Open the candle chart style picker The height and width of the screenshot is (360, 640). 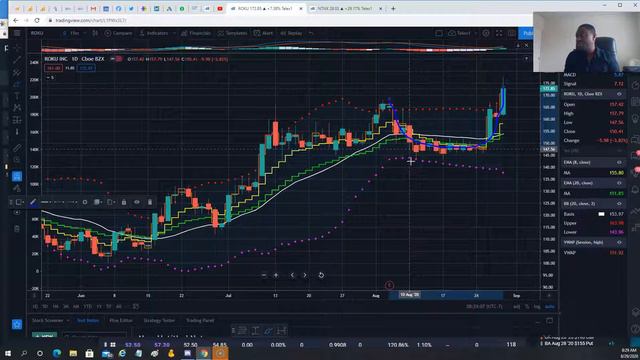pos(95,33)
